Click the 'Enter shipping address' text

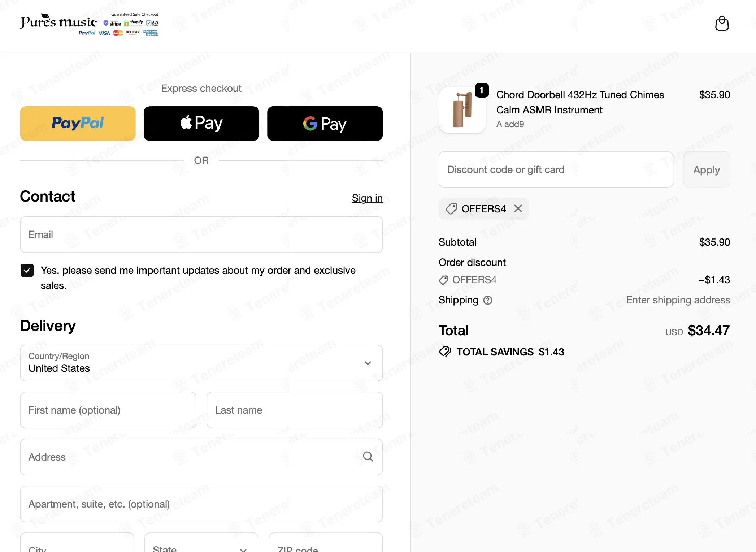(x=678, y=300)
